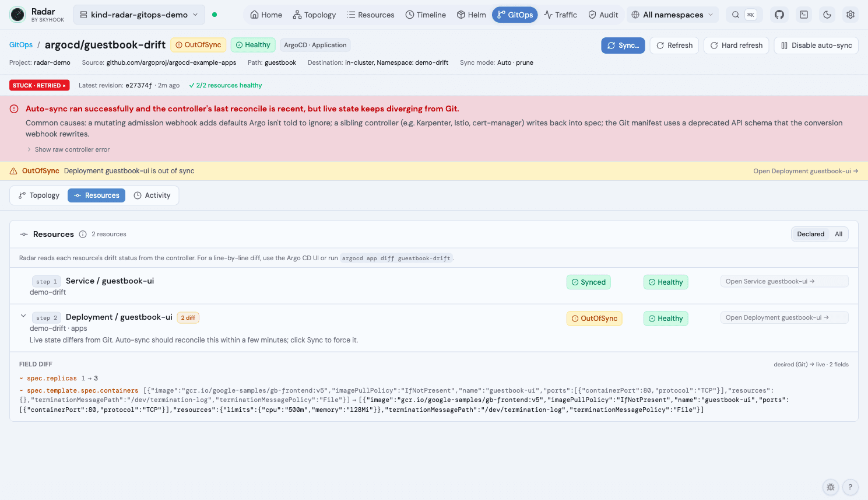Click the Healthy badge in Service row
Image resolution: width=868 pixels, height=500 pixels.
pos(666,282)
